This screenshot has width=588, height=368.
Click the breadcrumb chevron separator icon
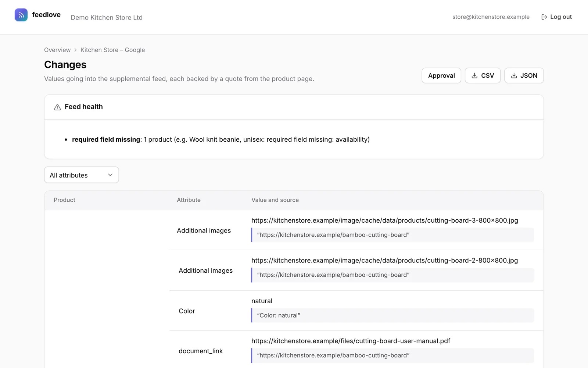(75, 50)
